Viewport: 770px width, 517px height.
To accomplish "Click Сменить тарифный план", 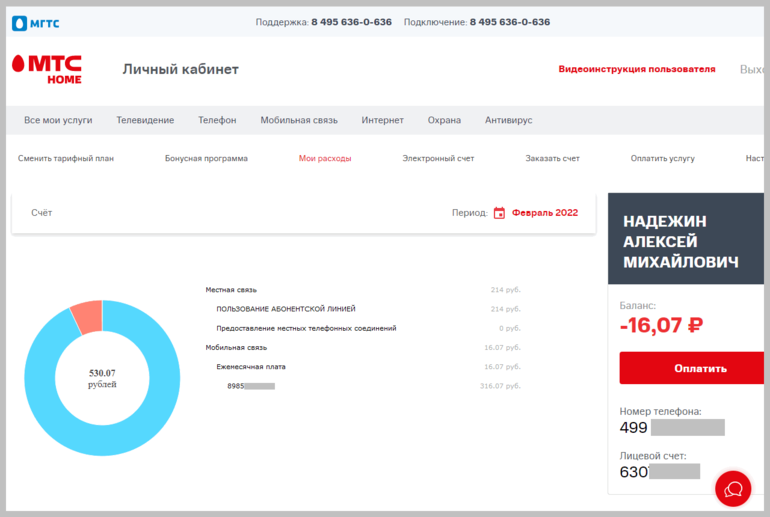I will tap(66, 159).
